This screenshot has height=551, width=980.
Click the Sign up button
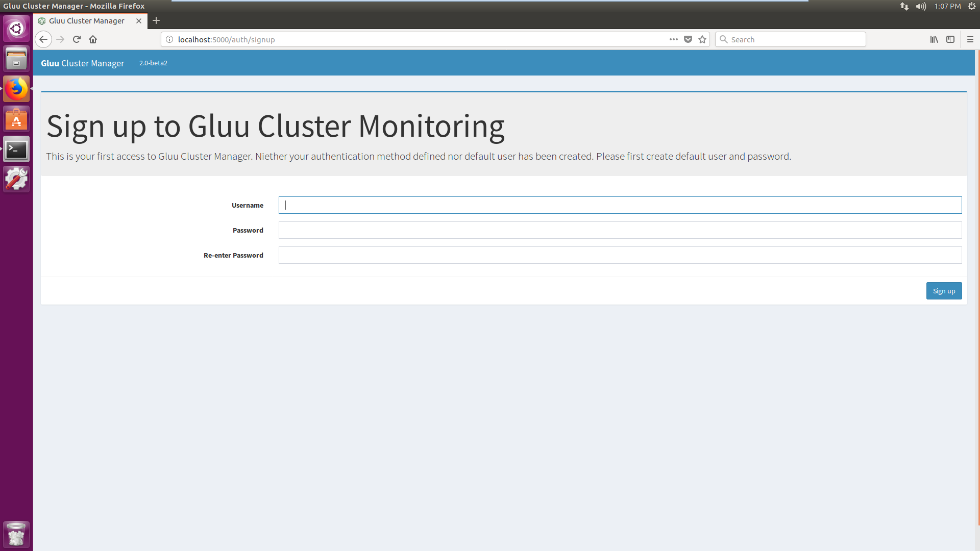pos(944,291)
